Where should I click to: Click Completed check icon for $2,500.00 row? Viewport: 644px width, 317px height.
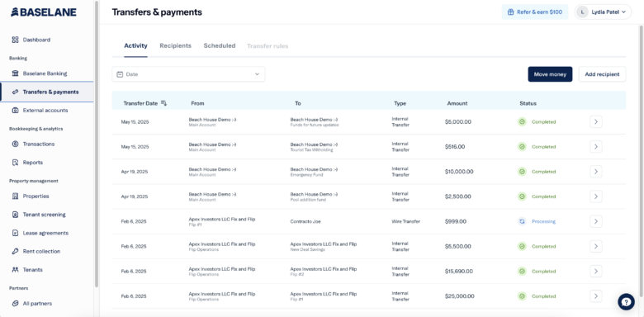[x=522, y=196]
